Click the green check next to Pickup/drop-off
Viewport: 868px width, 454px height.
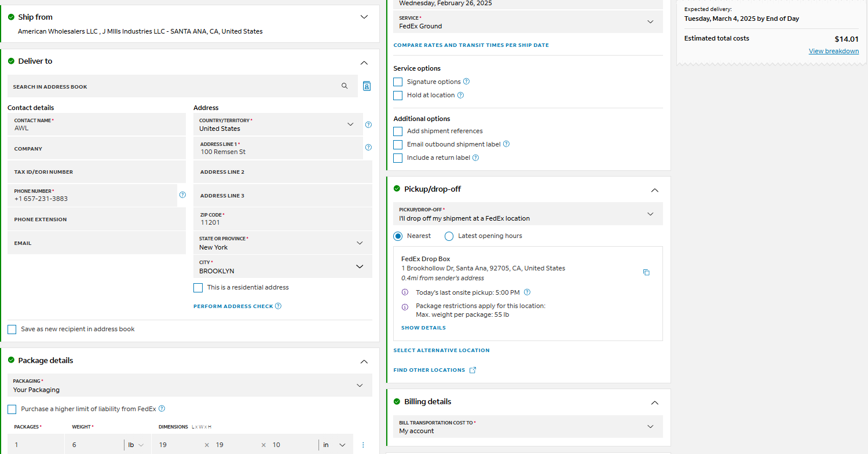tap(397, 189)
